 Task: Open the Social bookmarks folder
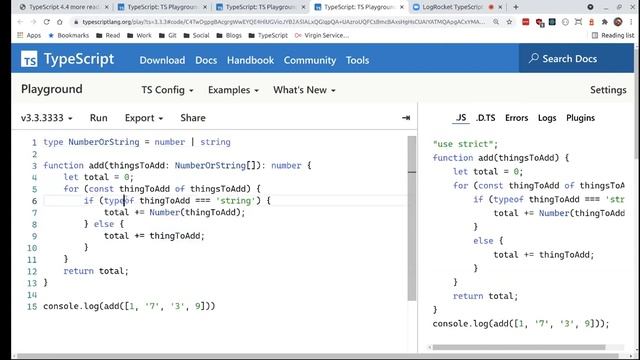point(196,36)
